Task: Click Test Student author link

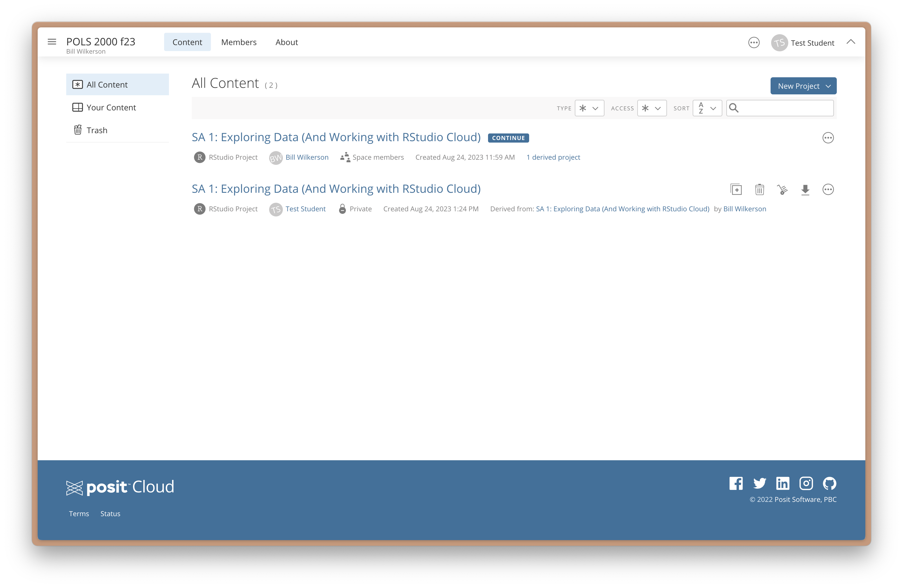Action: coord(305,208)
